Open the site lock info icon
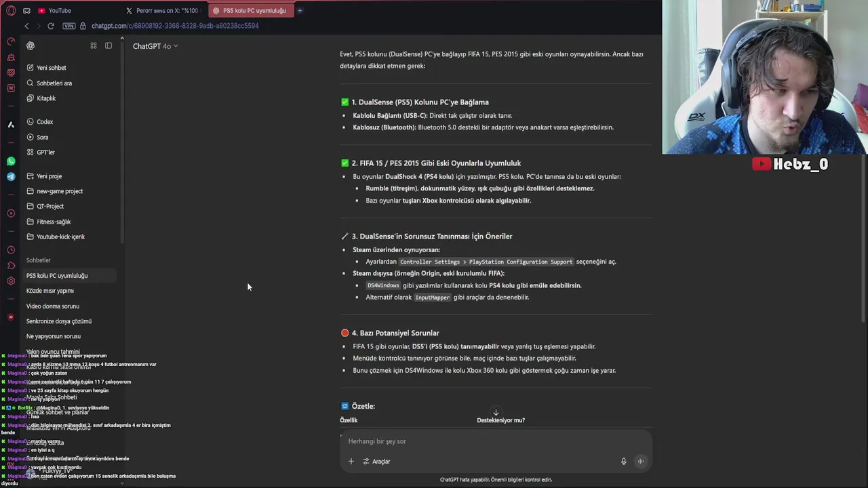 click(83, 26)
